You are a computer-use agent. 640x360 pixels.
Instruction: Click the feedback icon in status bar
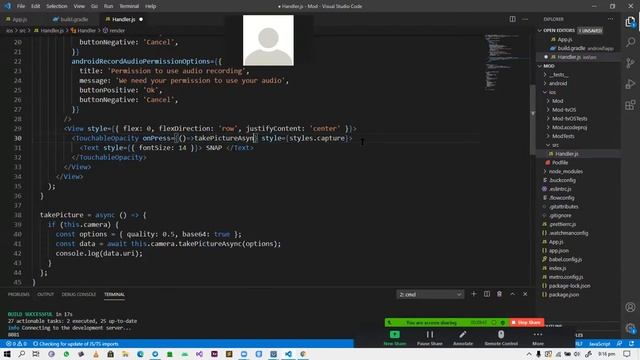click(x=620, y=344)
